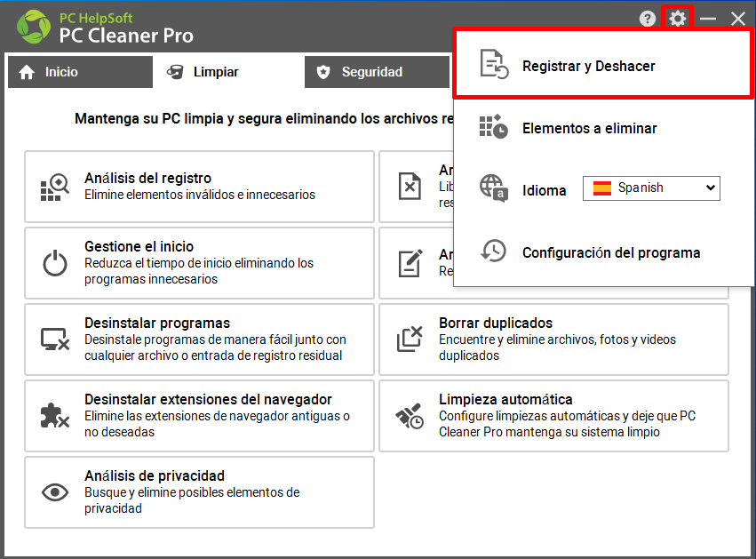Viewport: 756px width, 559px height.
Task: Close the PC Cleaner Pro window
Action: 737,19
